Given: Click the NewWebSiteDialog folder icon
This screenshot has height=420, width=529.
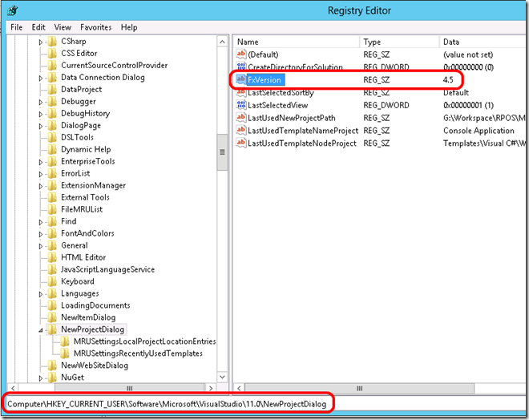Looking at the screenshot, I should (52, 365).
